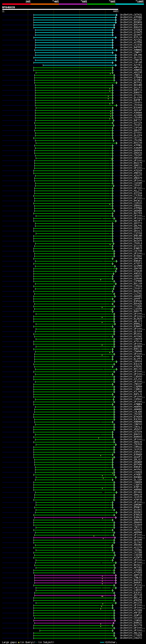This screenshot has width=146, height=644.
Task: Select the UniRef100_Q01JK3 label
Action: 131,88
